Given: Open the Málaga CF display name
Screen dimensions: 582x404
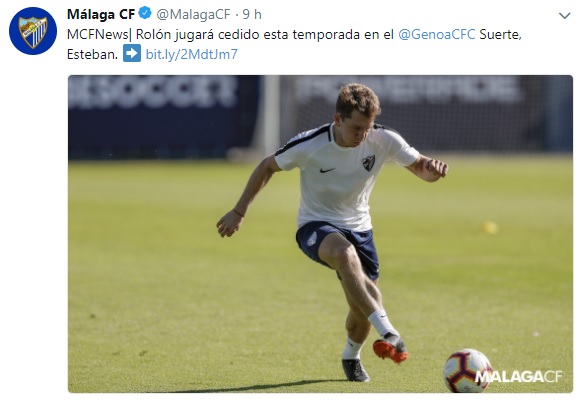Looking at the screenshot, I should (101, 14).
